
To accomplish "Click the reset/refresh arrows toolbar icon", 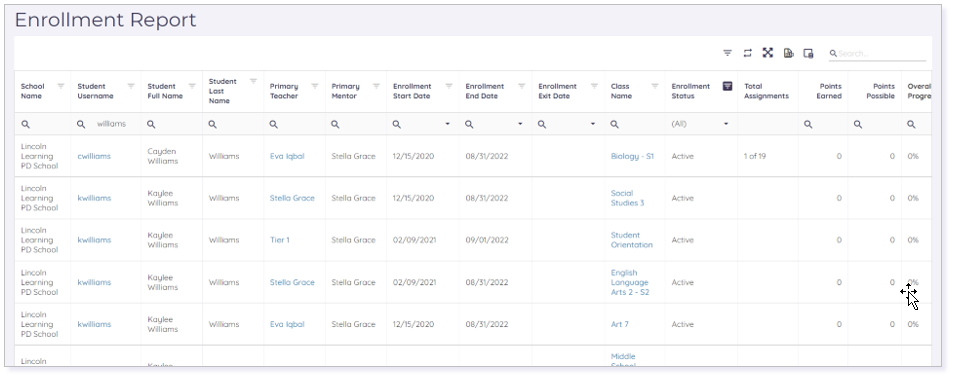I will [x=747, y=53].
